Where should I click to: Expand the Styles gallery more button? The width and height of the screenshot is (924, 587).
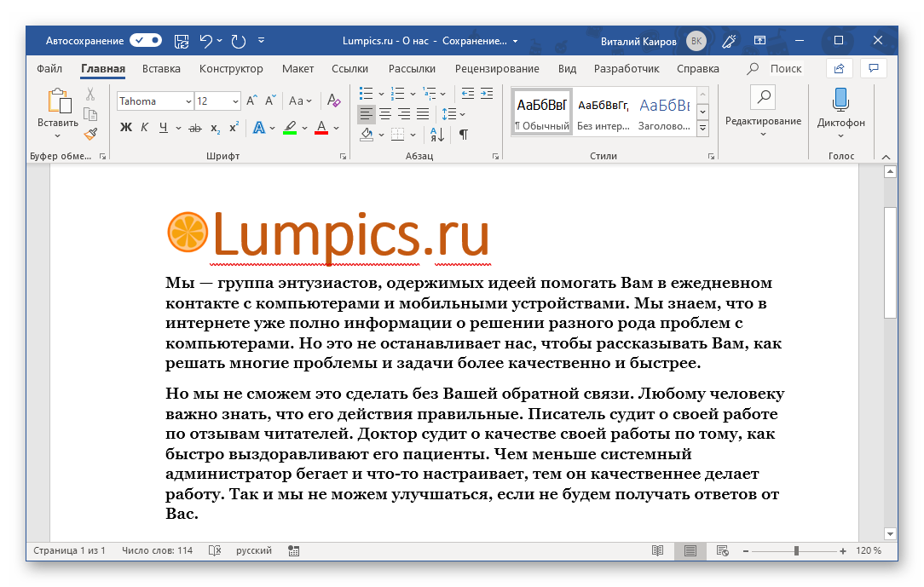click(x=702, y=129)
